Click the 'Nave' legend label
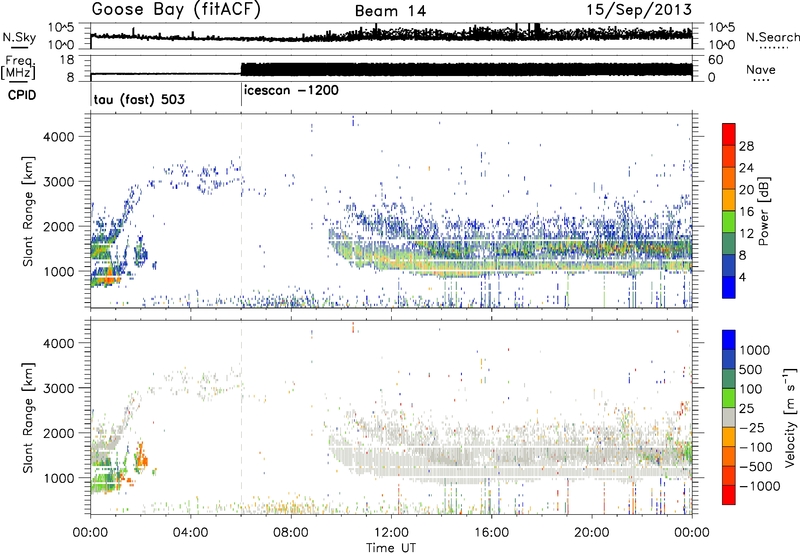800x554 pixels. pyautogui.click(x=761, y=70)
